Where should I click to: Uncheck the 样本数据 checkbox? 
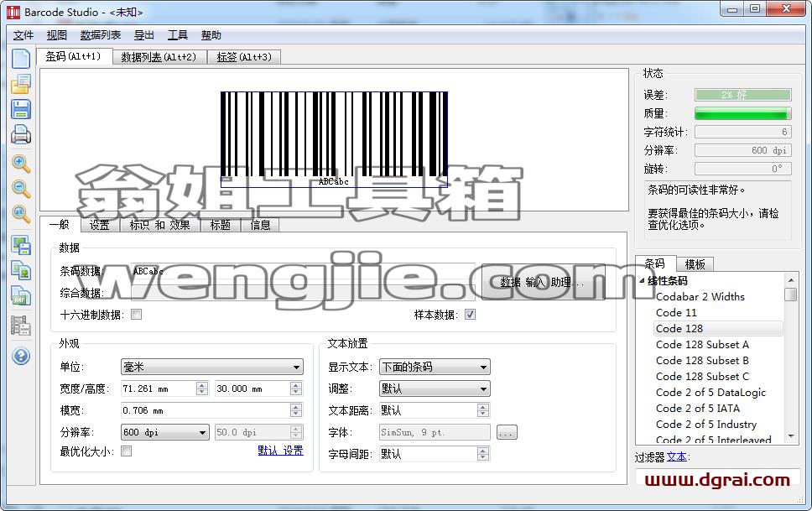[x=470, y=315]
